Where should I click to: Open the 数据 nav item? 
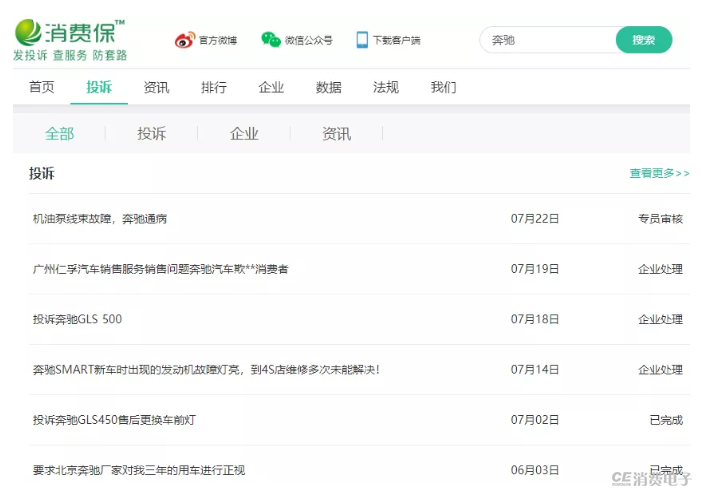pos(329,87)
